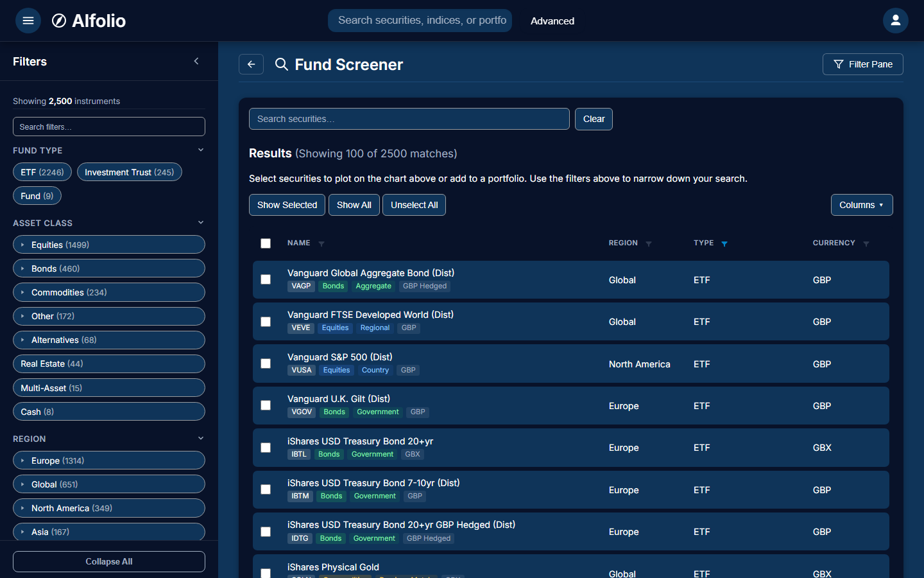
Task: Select the Multi-Asset (15) filter
Action: (109, 388)
